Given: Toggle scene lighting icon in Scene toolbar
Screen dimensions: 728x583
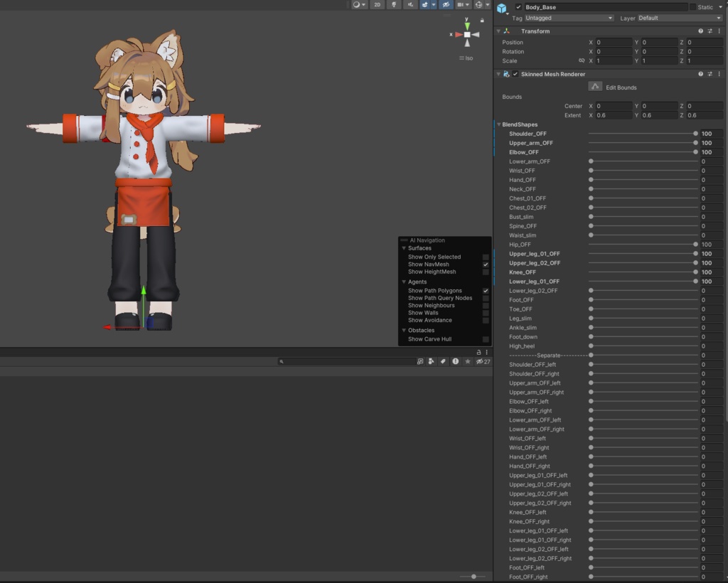Looking at the screenshot, I should [x=394, y=5].
